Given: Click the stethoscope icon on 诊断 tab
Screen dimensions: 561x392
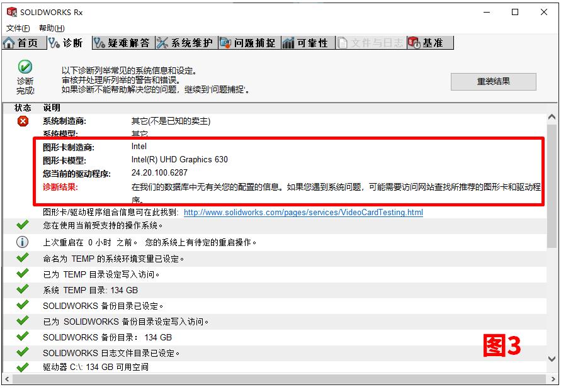Looking at the screenshot, I should click(54, 43).
